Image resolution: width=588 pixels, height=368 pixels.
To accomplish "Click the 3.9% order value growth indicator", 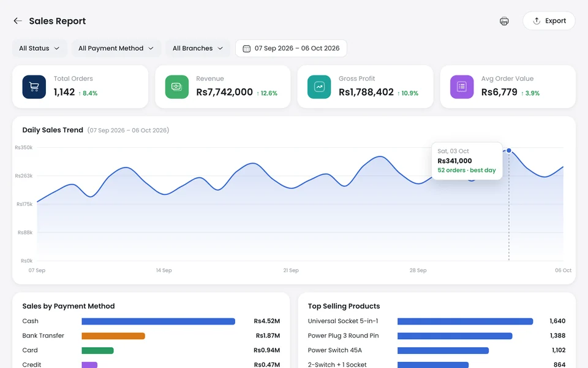I will (530, 93).
